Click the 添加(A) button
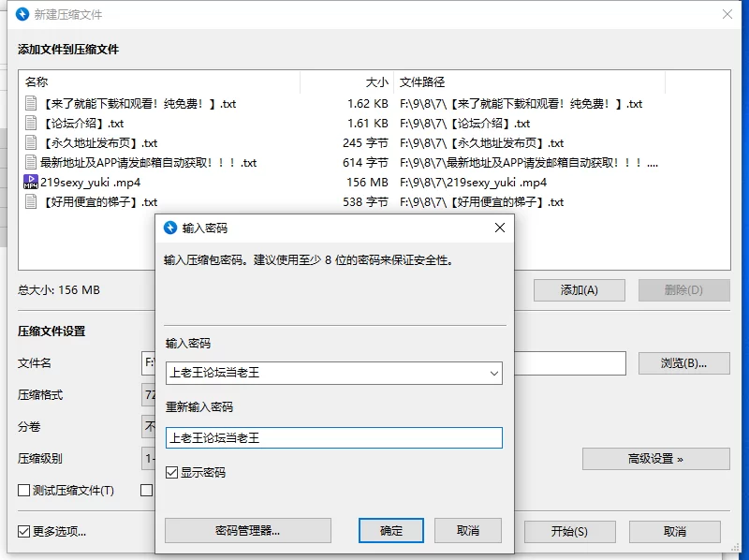 [579, 290]
